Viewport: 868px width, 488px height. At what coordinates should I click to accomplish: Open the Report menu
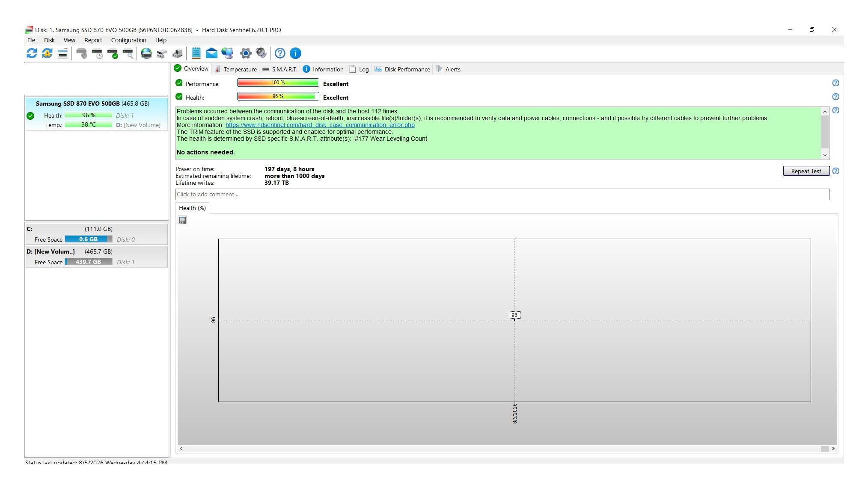(93, 40)
